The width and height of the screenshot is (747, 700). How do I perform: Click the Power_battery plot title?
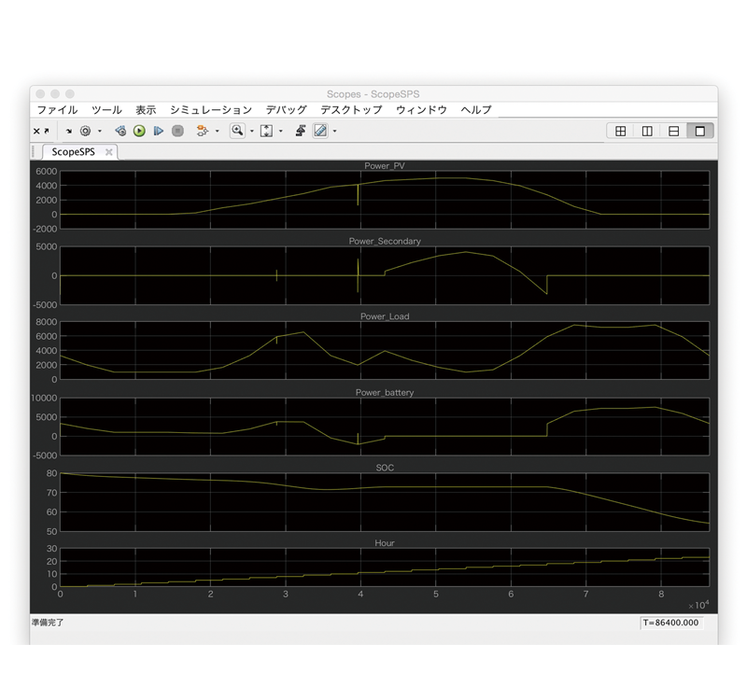point(385,392)
